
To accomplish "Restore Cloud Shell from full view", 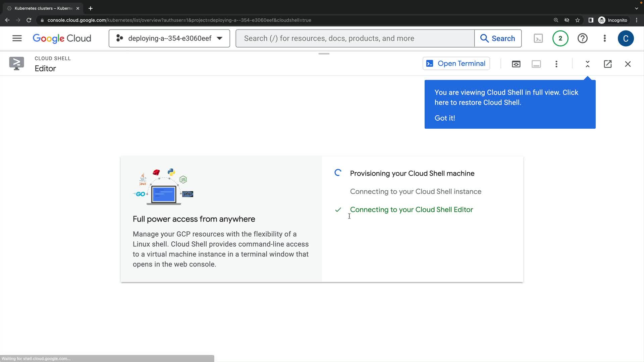I will pyautogui.click(x=587, y=64).
